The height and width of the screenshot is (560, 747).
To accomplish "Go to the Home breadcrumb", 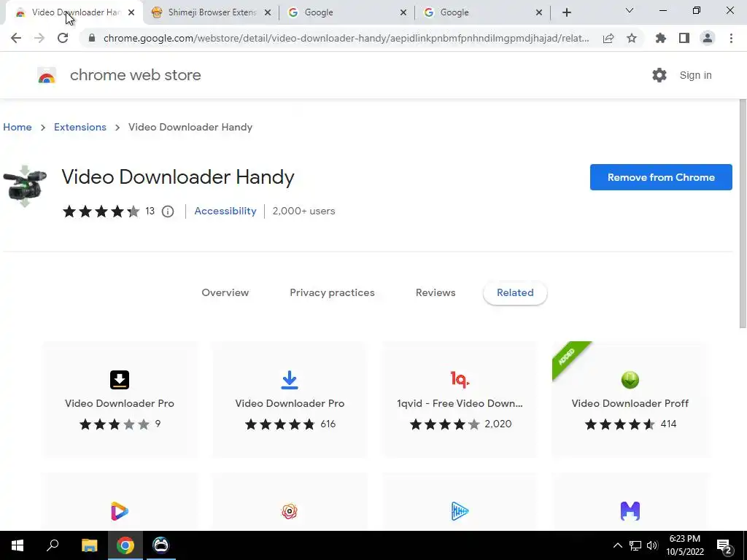I will pyautogui.click(x=18, y=127).
